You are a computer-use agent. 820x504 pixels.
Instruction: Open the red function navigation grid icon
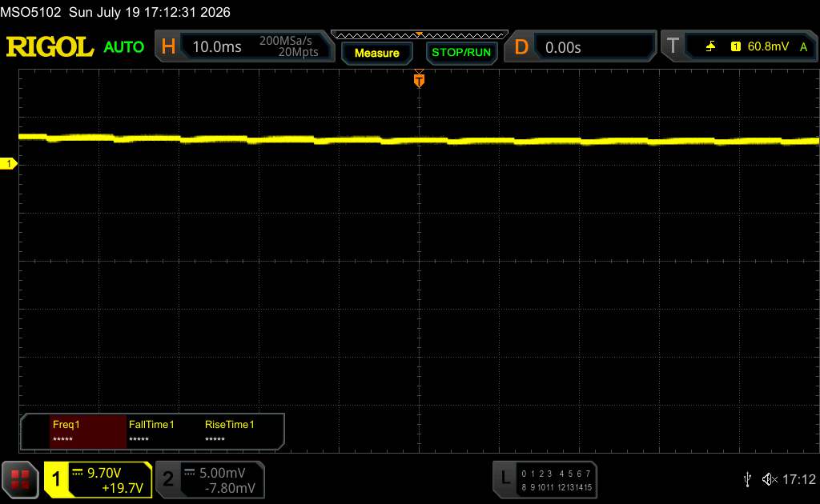[x=20, y=479]
